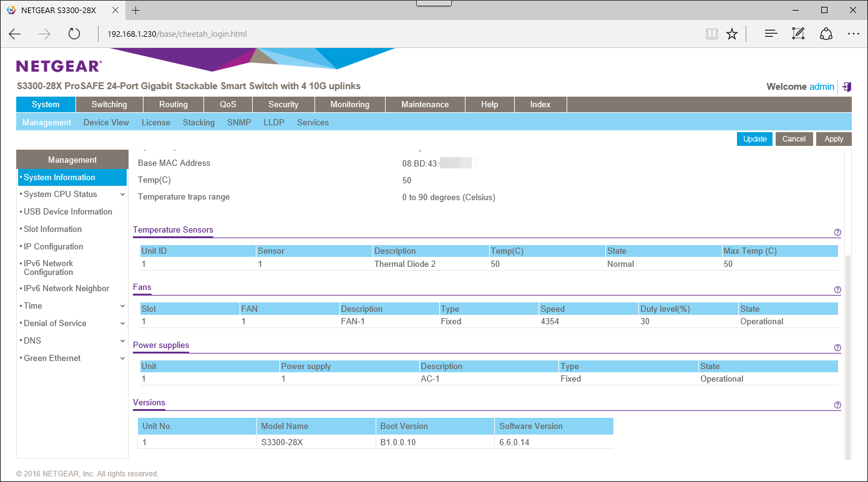The image size is (868, 482).
Task: Open the Hub lines icon
Action: [x=771, y=34]
